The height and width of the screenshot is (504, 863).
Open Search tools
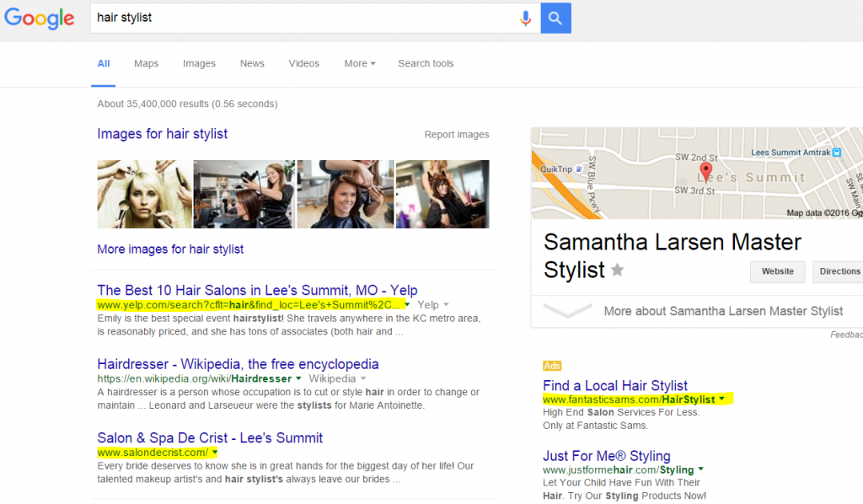pyautogui.click(x=426, y=63)
